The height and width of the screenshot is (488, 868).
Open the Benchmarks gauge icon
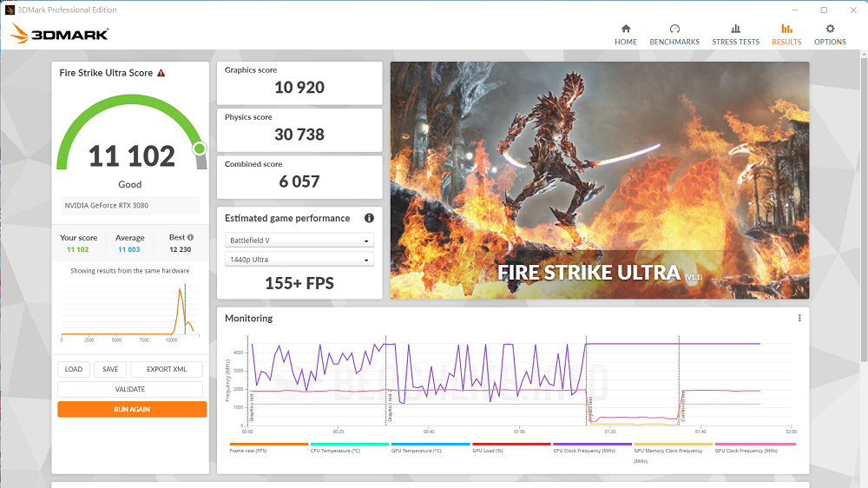(674, 29)
